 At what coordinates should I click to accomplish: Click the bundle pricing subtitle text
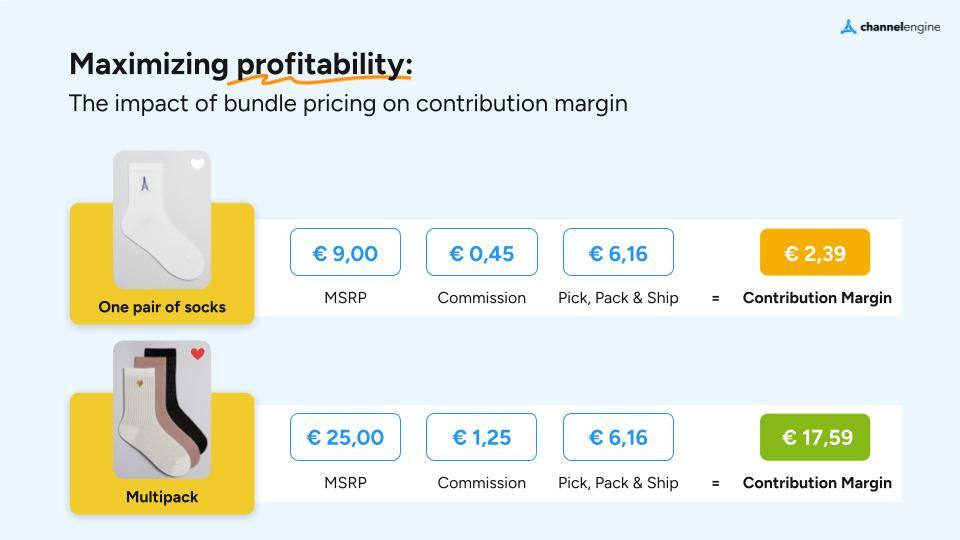click(x=348, y=103)
